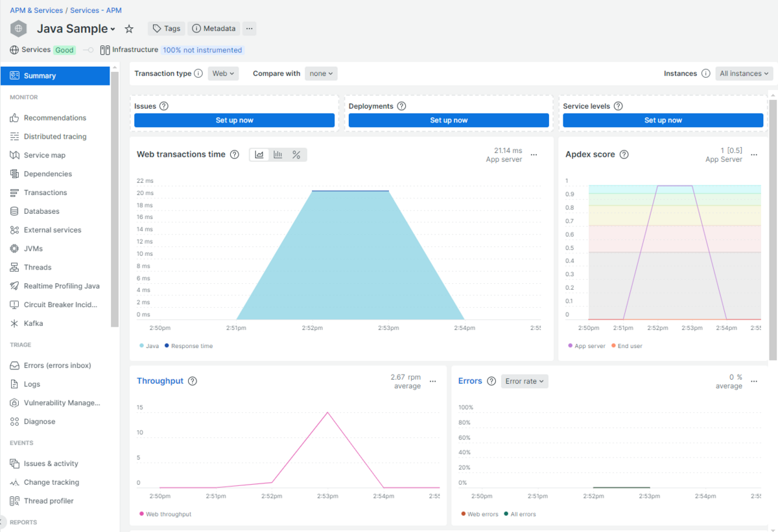Open the All instances dropdown

click(744, 74)
